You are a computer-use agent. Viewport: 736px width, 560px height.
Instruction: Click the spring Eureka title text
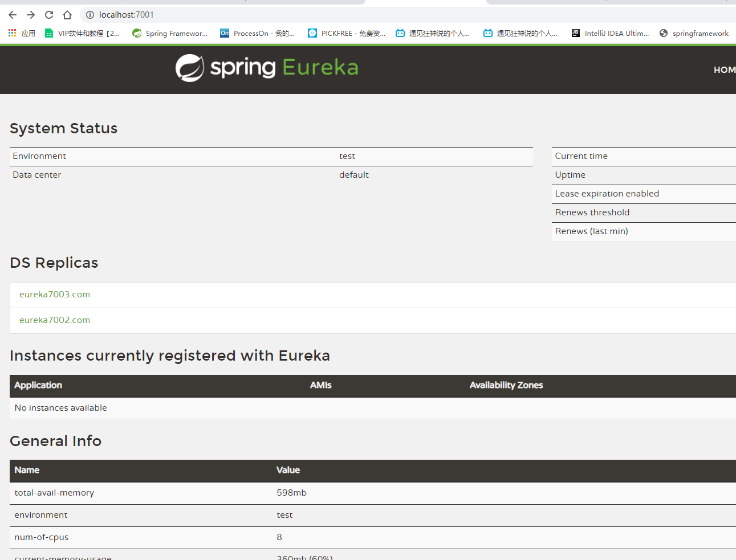[284, 68]
